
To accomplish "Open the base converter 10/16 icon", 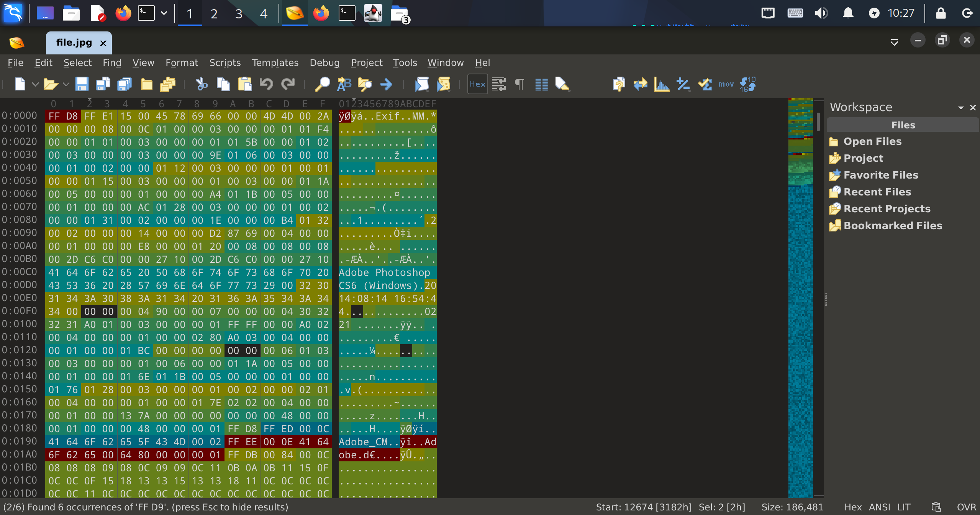I will [x=747, y=84].
